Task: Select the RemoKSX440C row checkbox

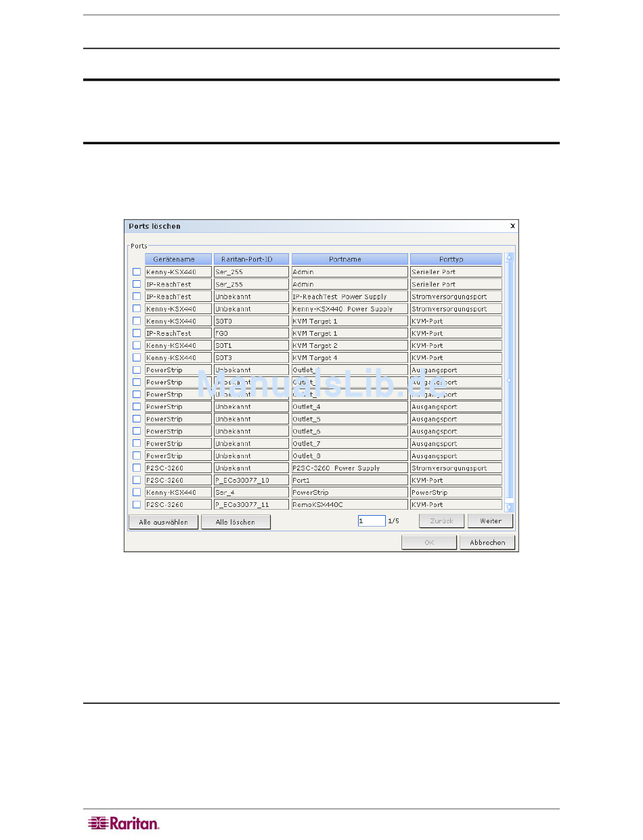Action: 137,504
